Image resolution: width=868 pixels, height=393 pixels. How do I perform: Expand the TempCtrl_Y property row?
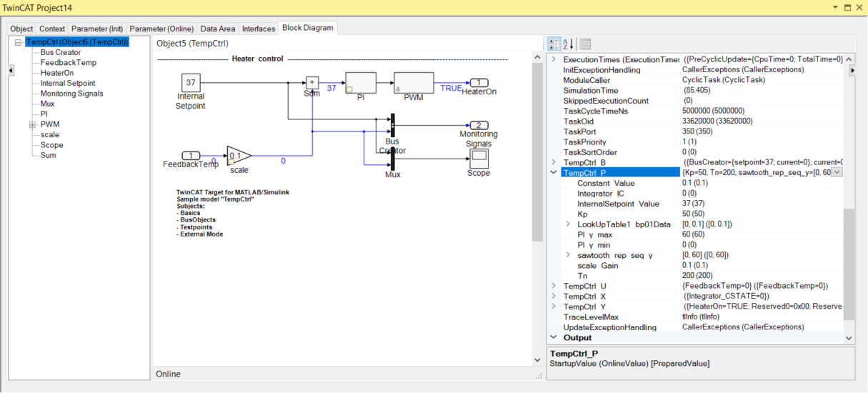coord(554,306)
